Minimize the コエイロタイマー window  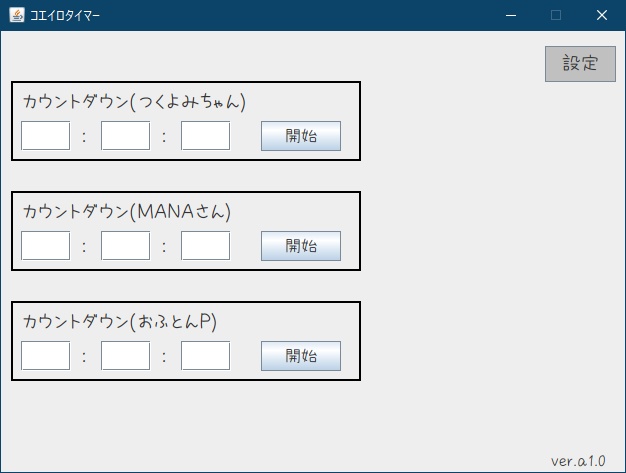coord(511,15)
